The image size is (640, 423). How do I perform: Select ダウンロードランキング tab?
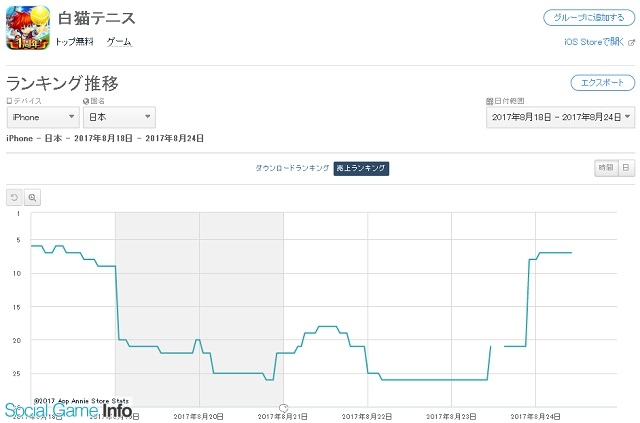292,168
